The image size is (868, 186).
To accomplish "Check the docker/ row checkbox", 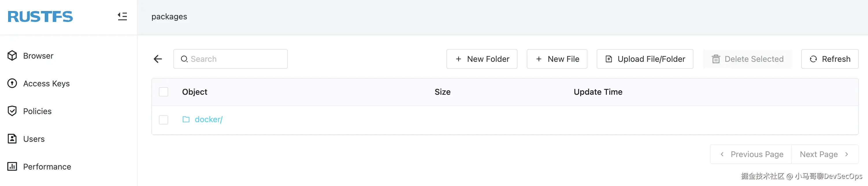I will click(164, 120).
